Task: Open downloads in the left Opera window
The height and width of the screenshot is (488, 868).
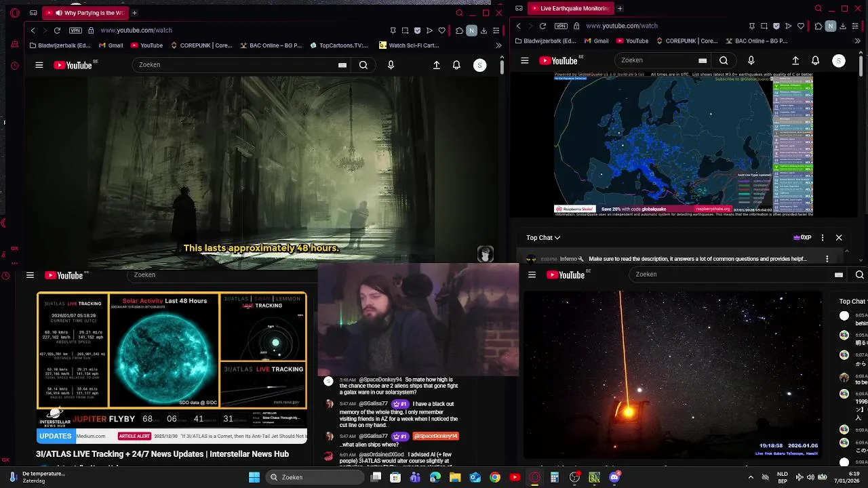Action: pyautogui.click(x=484, y=30)
